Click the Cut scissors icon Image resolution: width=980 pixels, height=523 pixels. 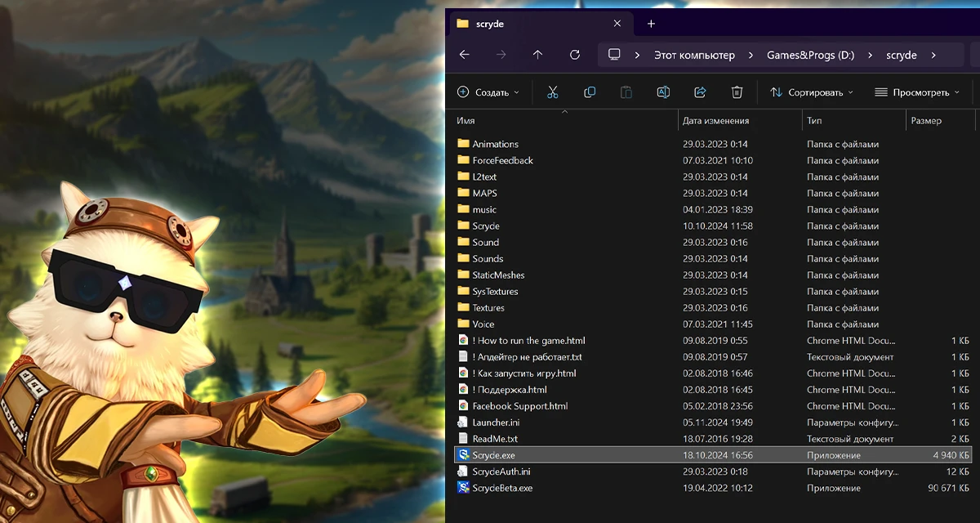coord(553,92)
